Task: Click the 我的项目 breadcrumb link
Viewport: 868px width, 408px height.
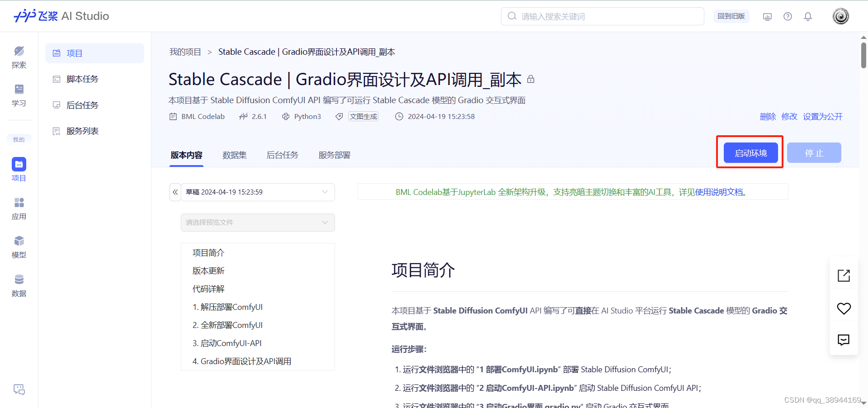Action: point(185,52)
